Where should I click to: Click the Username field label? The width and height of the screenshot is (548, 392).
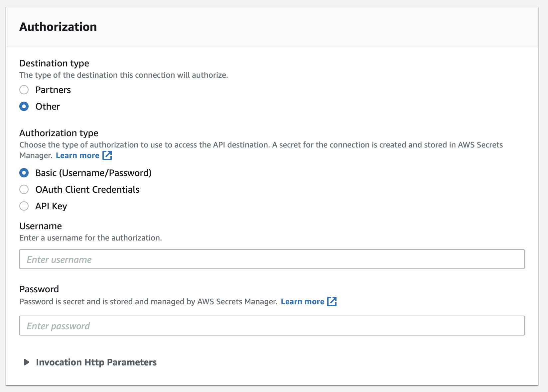click(x=41, y=226)
